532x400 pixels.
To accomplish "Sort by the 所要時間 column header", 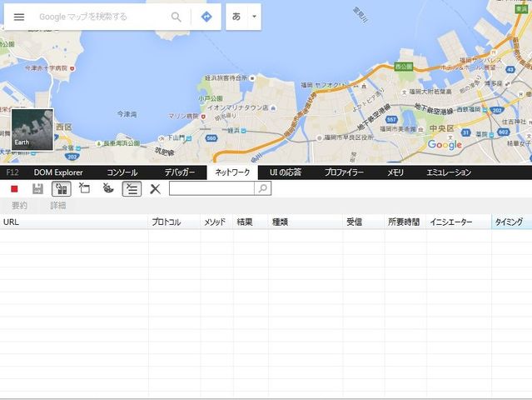I will pos(405,222).
